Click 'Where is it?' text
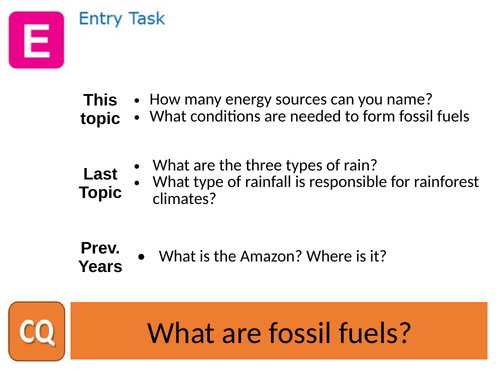The height and width of the screenshot is (375, 500). pos(346,256)
